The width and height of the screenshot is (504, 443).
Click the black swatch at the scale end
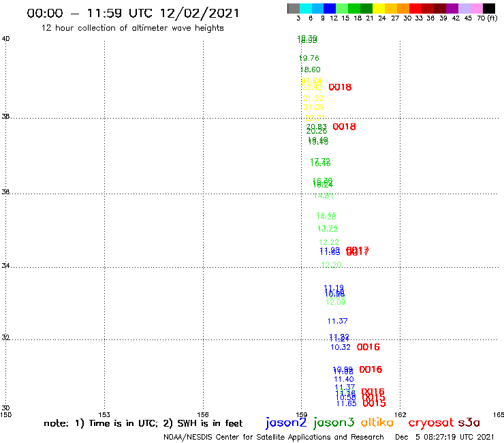click(488, 8)
